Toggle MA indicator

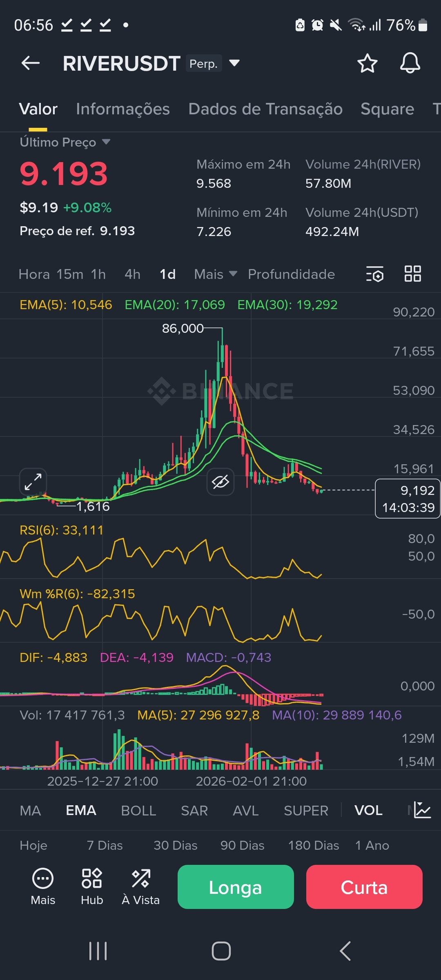coord(30,811)
